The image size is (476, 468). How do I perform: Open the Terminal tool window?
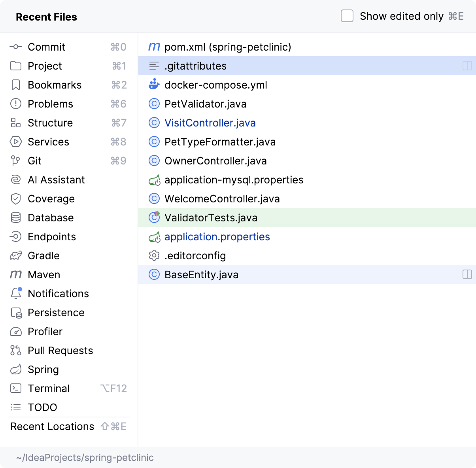[49, 389]
